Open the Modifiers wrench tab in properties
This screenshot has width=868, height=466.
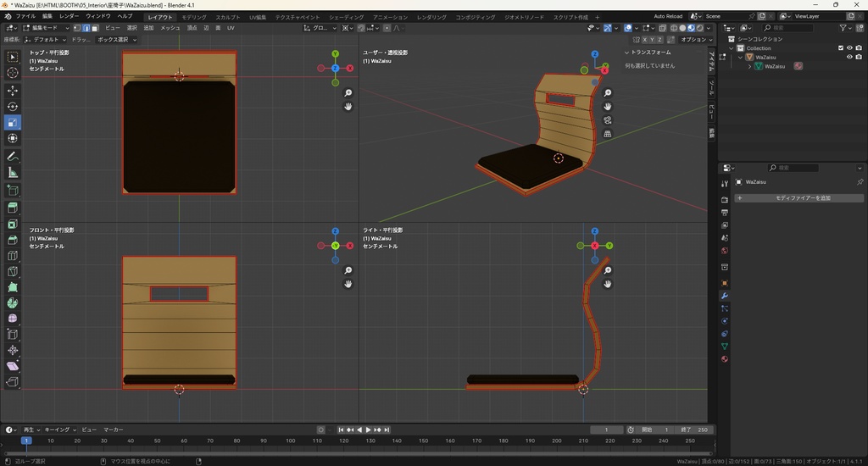725,296
